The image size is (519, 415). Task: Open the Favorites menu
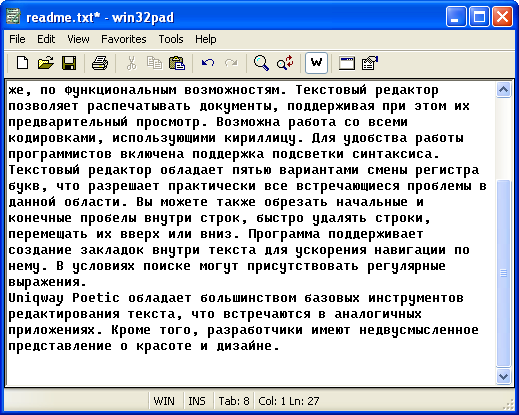(124, 39)
